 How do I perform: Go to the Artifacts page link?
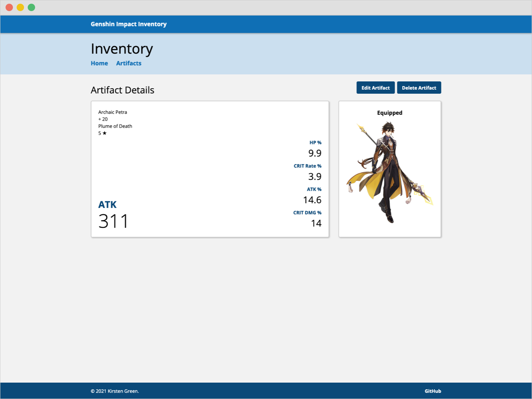(129, 63)
